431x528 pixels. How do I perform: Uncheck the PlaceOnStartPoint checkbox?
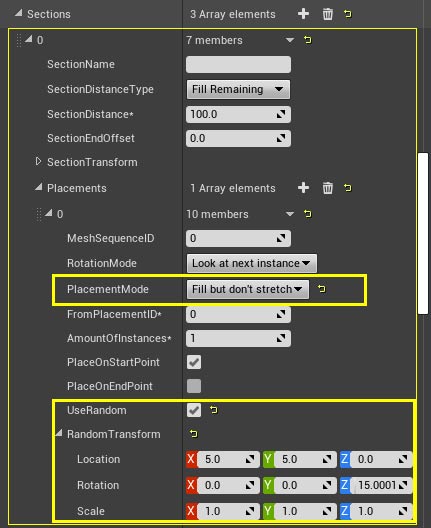tap(194, 362)
